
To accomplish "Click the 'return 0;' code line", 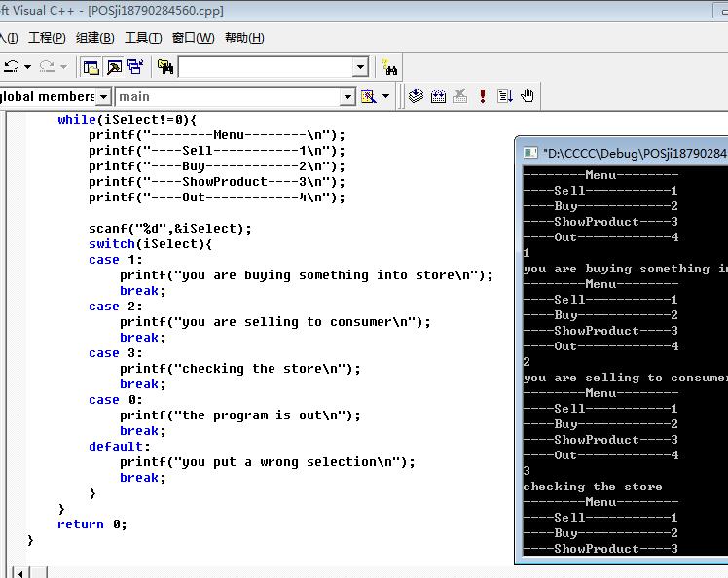I will click(91, 524).
